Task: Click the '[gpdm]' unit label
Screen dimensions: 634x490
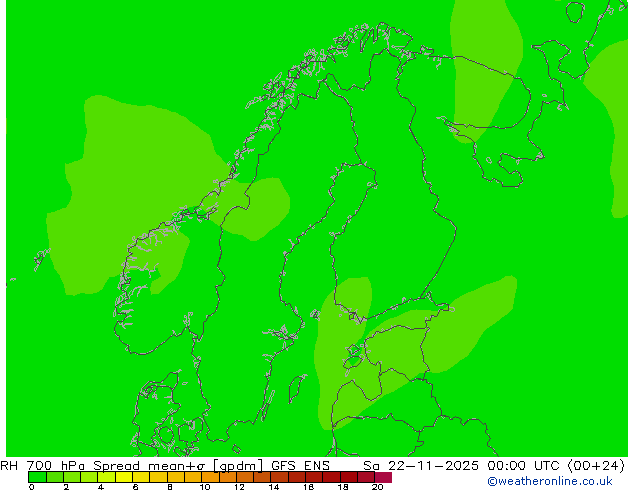Action: click(x=238, y=466)
